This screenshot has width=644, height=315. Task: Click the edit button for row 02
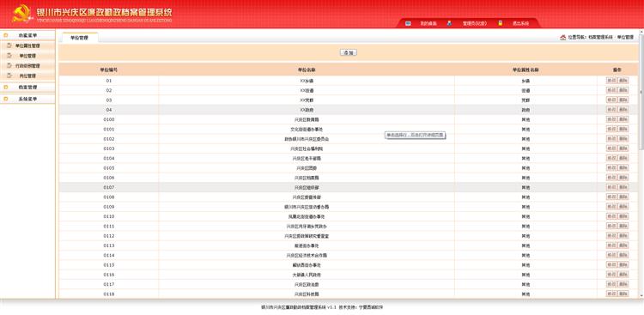[611, 90]
